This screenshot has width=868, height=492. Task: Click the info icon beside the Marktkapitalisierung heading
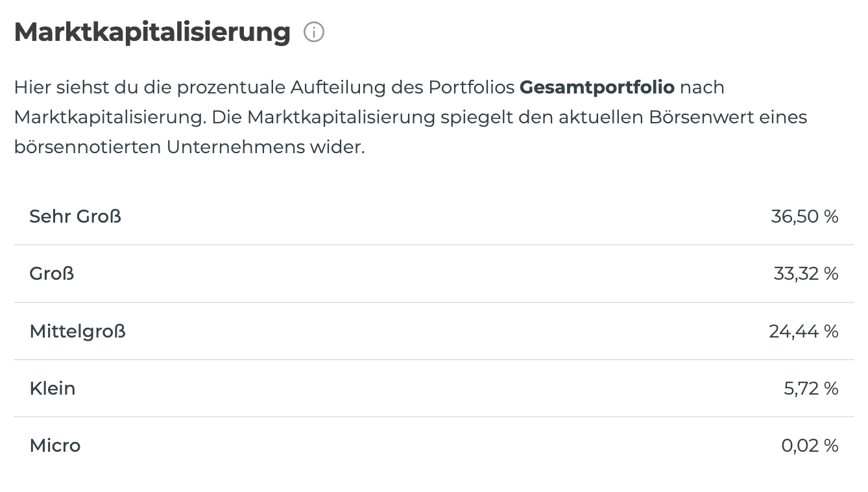tap(314, 32)
